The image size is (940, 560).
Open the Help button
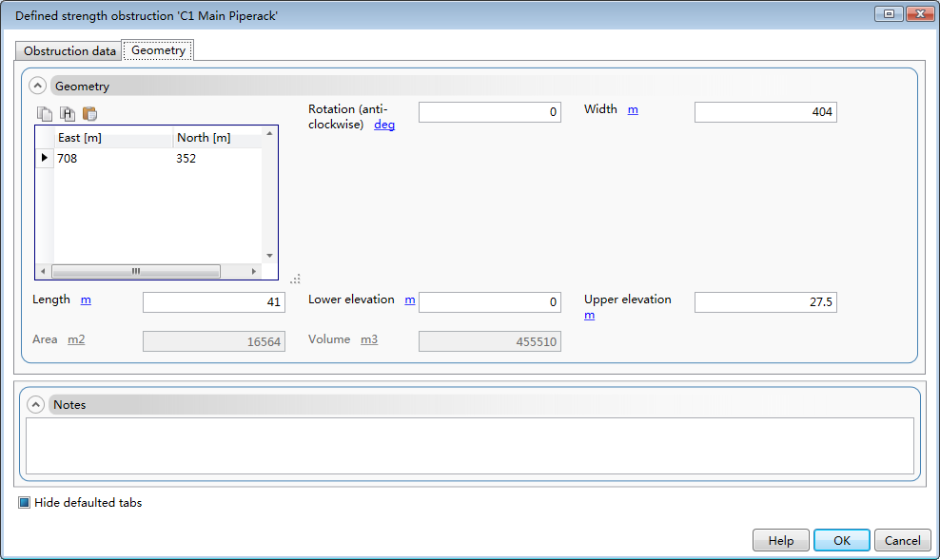pos(780,540)
